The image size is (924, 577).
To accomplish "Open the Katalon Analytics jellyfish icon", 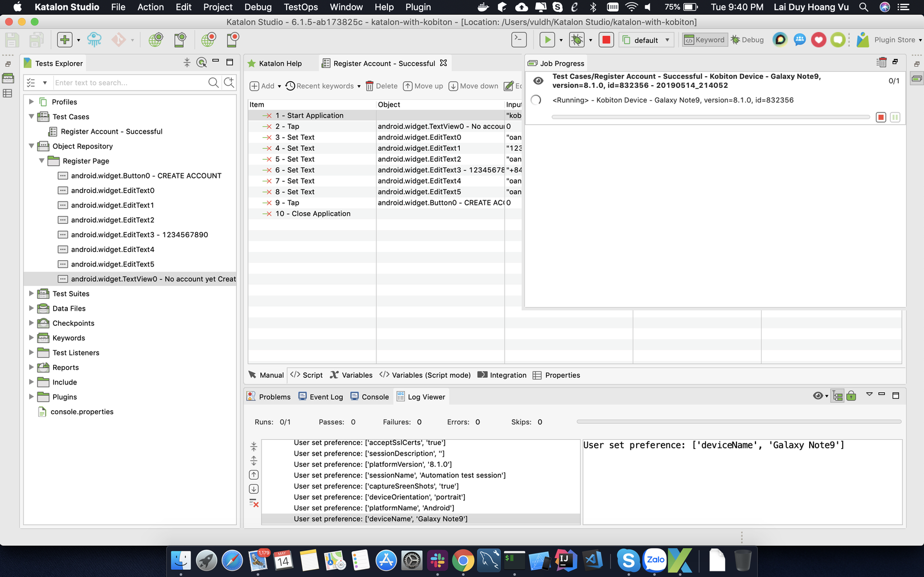I will click(x=94, y=40).
